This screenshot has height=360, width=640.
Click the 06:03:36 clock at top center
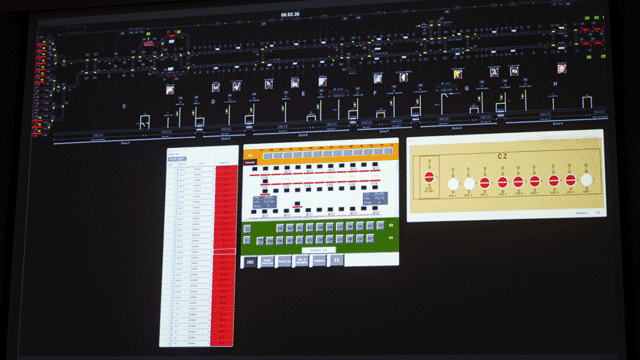(x=290, y=15)
